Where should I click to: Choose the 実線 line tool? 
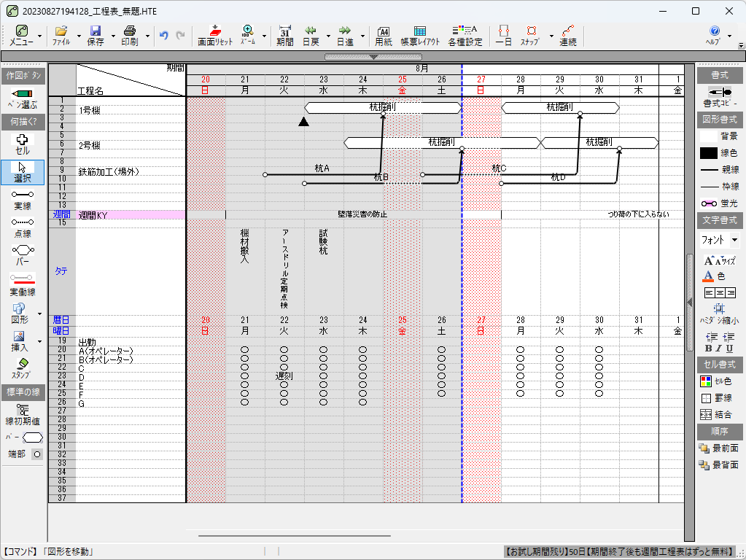23,200
